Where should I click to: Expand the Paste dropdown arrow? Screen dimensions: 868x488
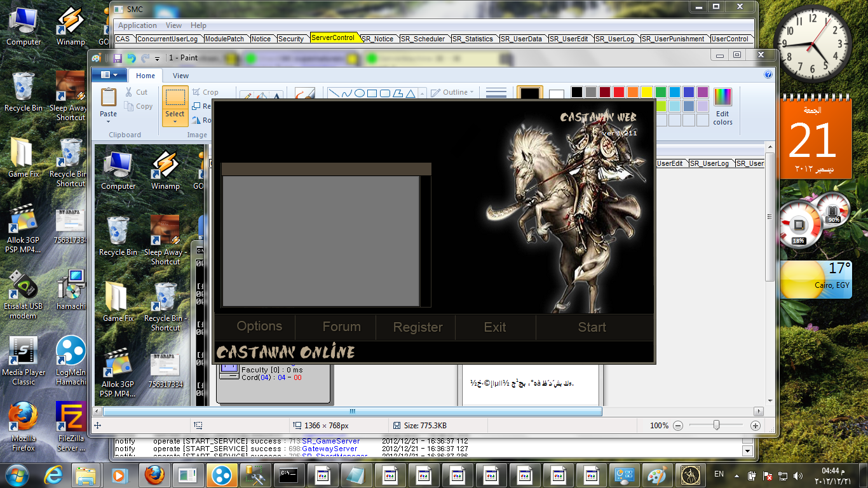109,121
